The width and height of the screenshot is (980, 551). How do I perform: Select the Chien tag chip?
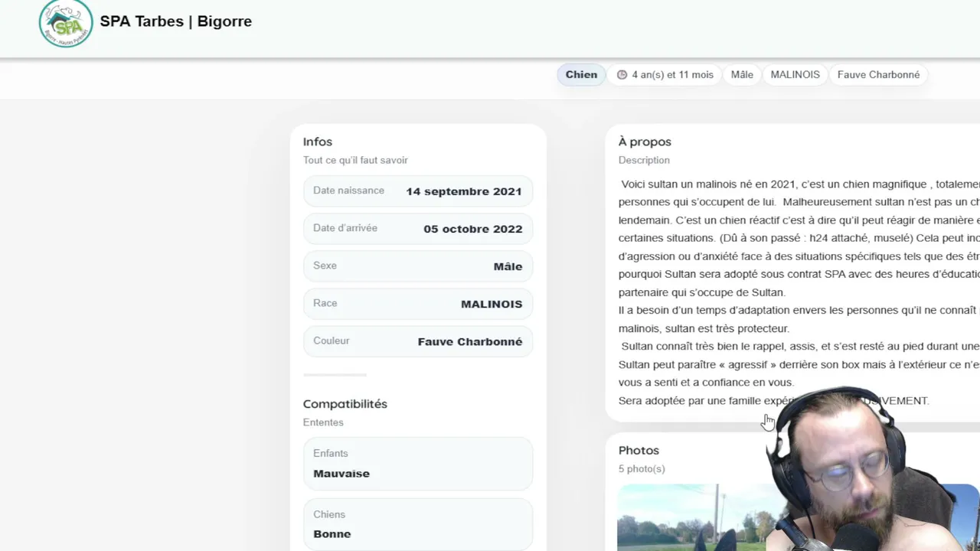click(581, 75)
